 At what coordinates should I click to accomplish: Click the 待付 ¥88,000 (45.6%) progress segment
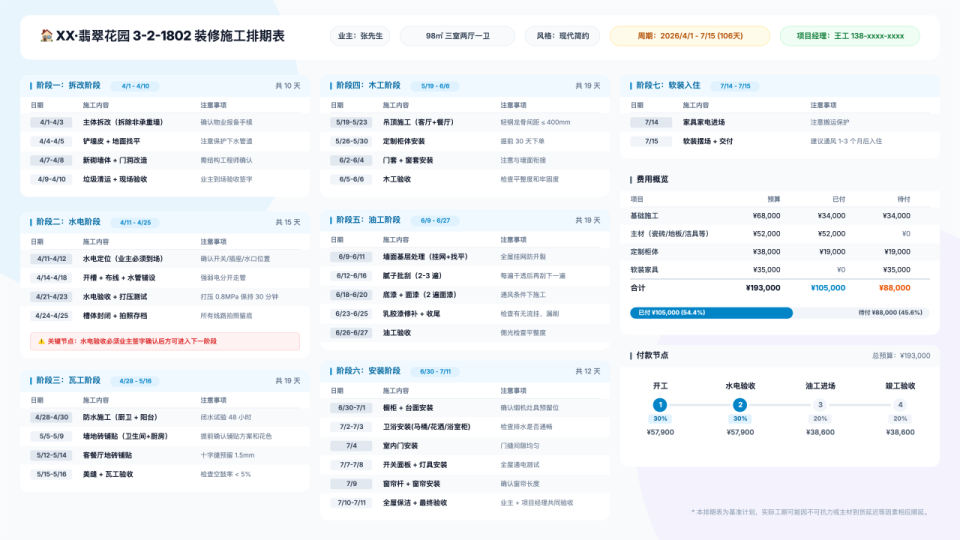pos(861,313)
